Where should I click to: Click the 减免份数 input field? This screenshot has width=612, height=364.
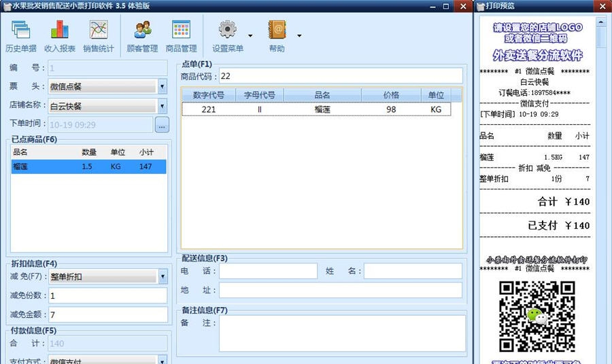point(108,295)
